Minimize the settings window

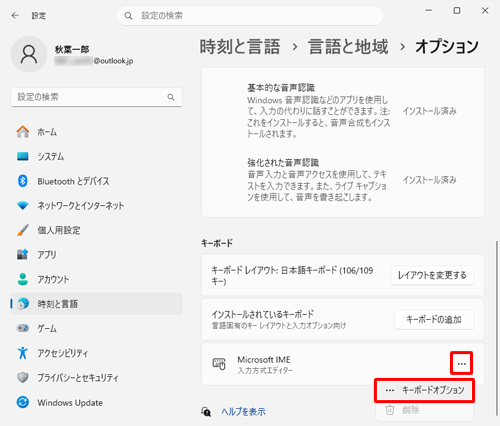429,11
